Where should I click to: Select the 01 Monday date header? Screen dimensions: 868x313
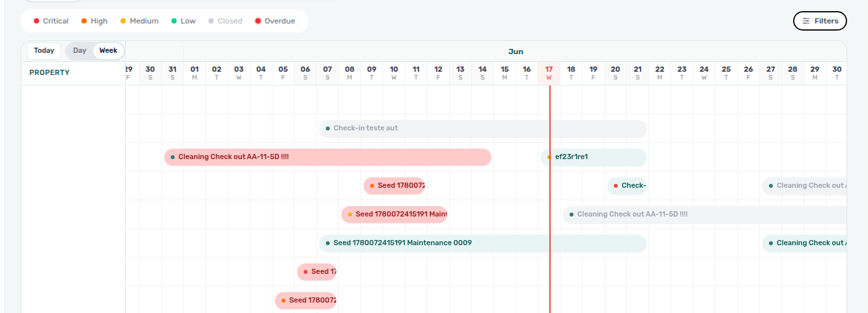(x=195, y=73)
